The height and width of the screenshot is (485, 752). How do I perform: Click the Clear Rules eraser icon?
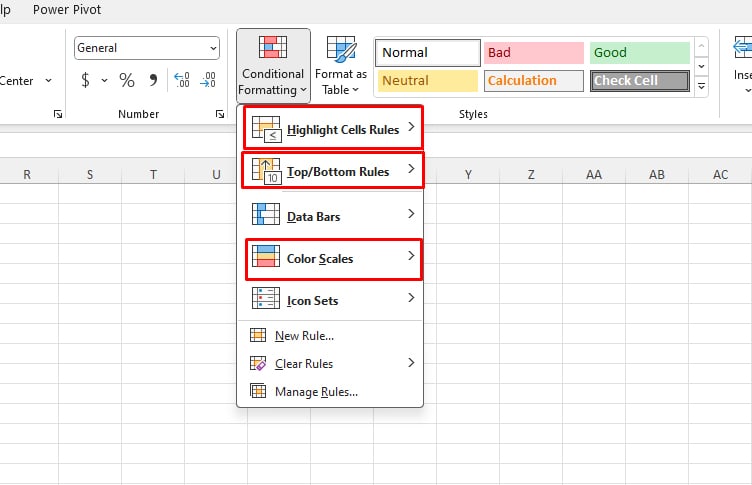click(258, 363)
